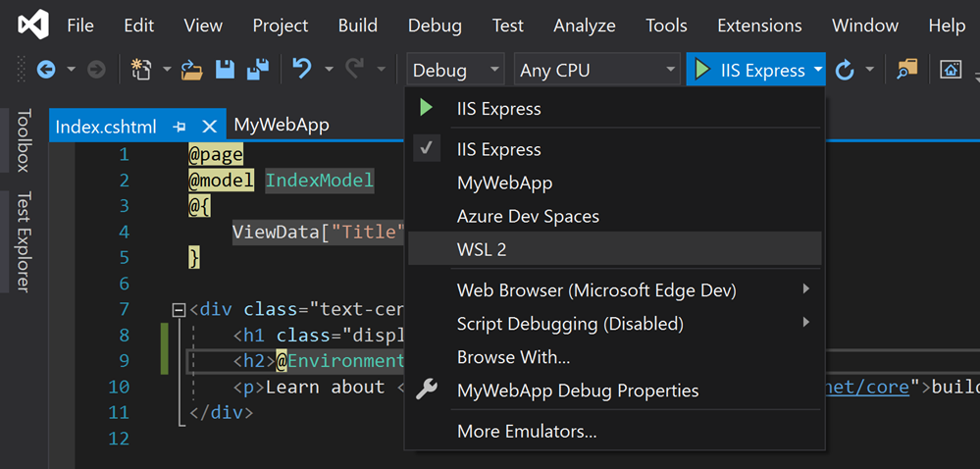Screen dimensions: 980x469
Task: Open the Debug configuration dropdown
Action: click(455, 70)
